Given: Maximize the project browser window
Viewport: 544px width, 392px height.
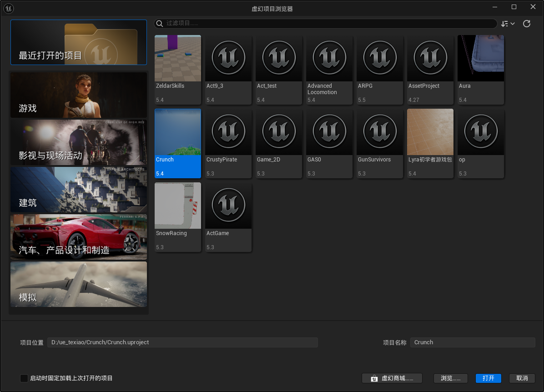Looking at the screenshot, I should [514, 7].
